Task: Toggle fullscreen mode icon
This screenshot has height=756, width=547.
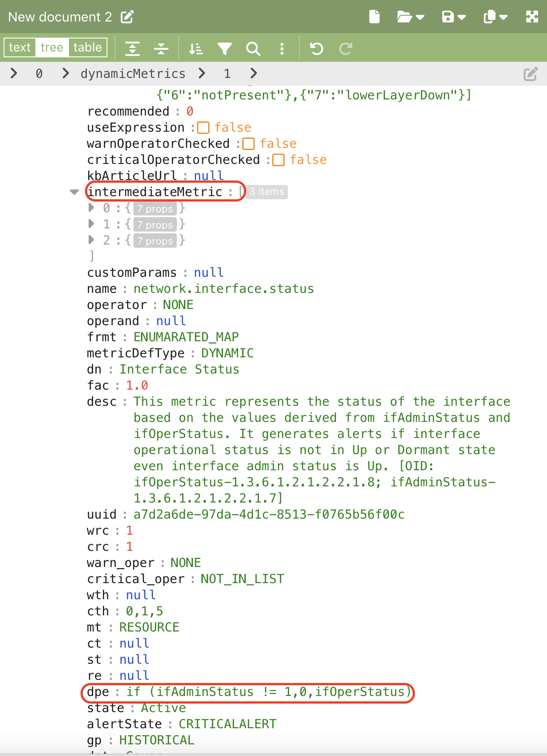Action: pyautogui.click(x=532, y=17)
